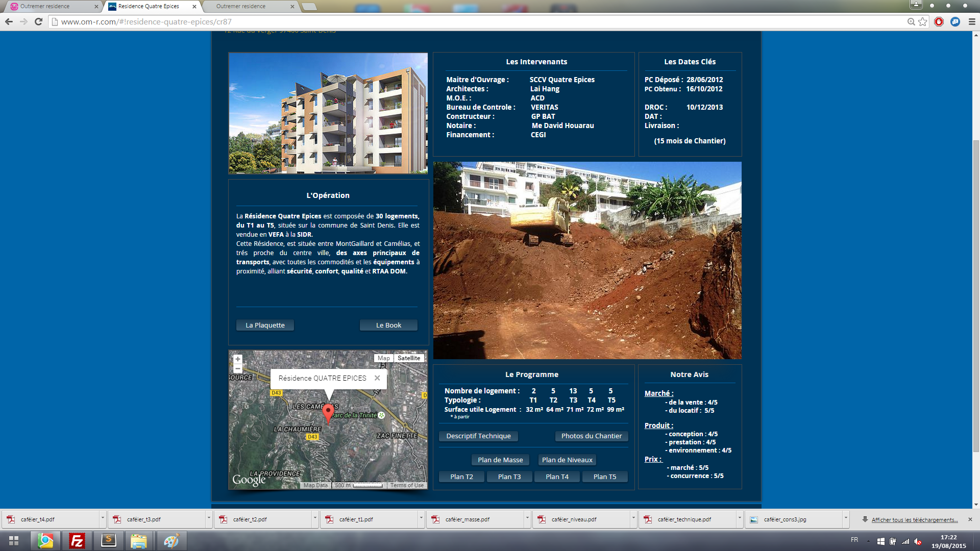
Task: Expand caféier_t3.pdf download options arrow
Action: coord(209,518)
